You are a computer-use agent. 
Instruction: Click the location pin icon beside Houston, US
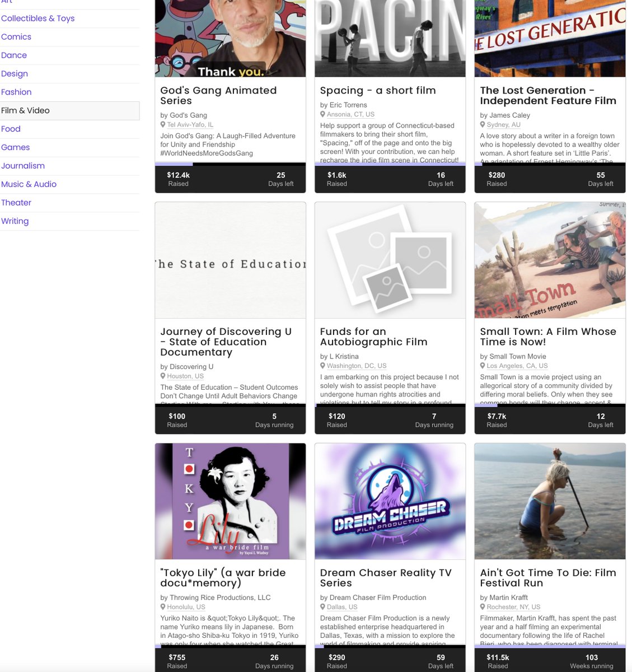pyautogui.click(x=163, y=376)
